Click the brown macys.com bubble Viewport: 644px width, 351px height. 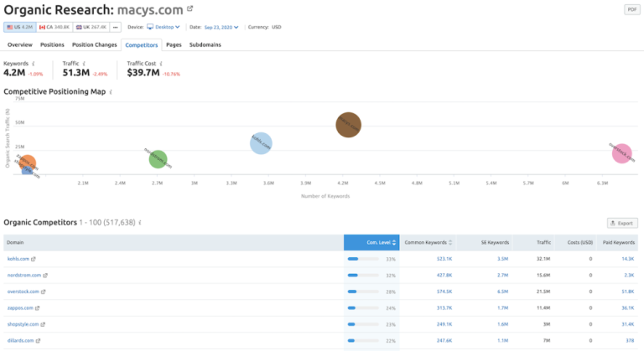[x=348, y=125]
